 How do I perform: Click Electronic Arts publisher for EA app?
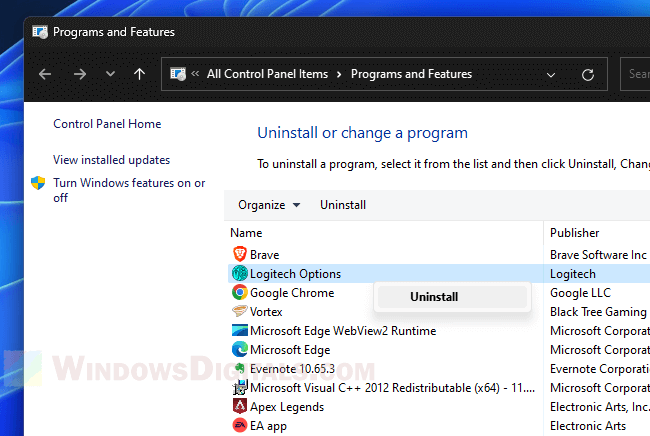coord(588,426)
